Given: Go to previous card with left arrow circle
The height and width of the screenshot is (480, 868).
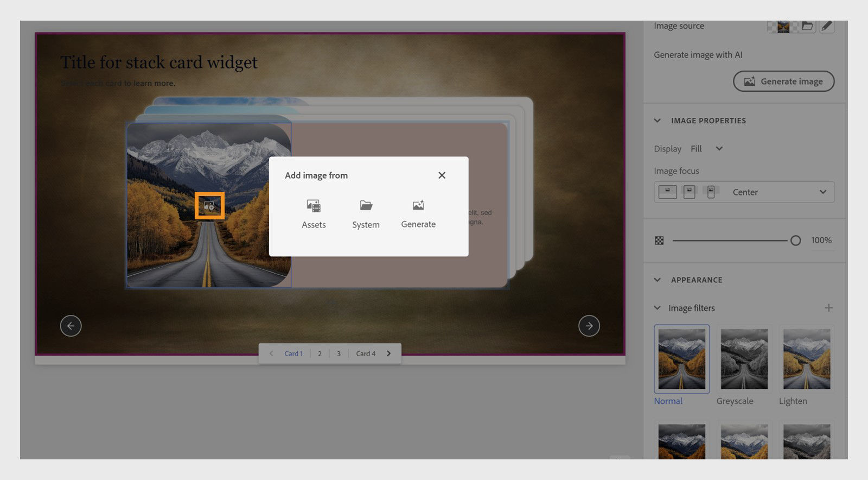Looking at the screenshot, I should (x=71, y=326).
